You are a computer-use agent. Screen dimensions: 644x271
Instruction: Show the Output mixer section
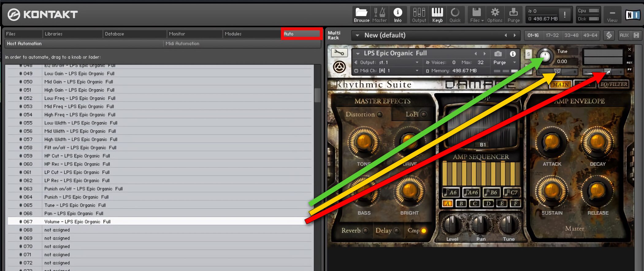pos(419,15)
